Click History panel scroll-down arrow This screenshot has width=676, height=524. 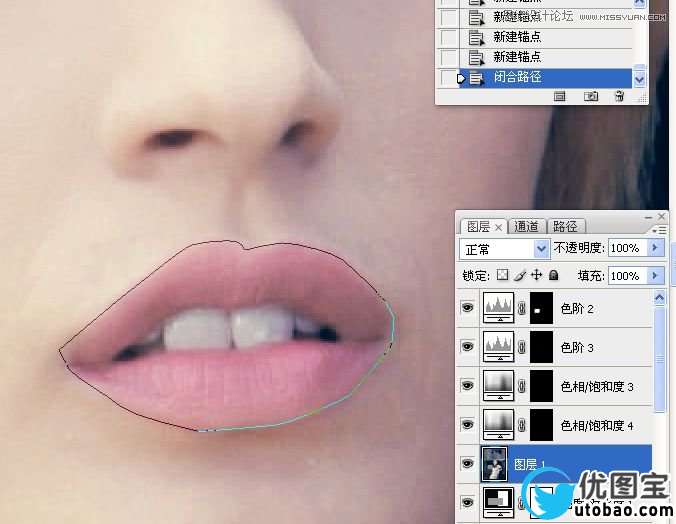639,80
